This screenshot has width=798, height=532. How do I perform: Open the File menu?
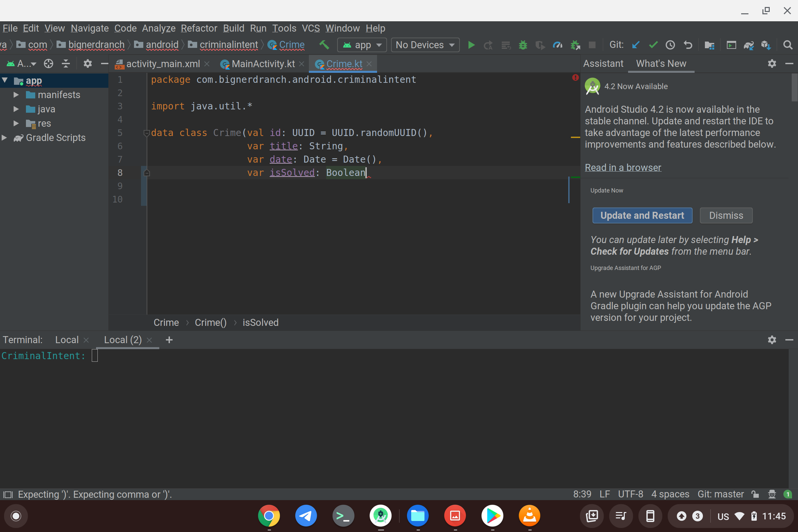[9, 28]
